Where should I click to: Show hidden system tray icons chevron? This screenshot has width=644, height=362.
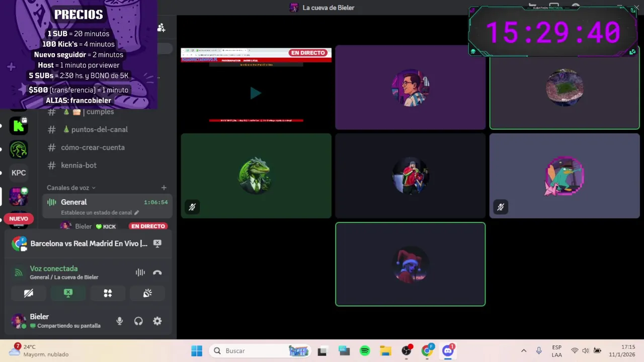click(524, 350)
